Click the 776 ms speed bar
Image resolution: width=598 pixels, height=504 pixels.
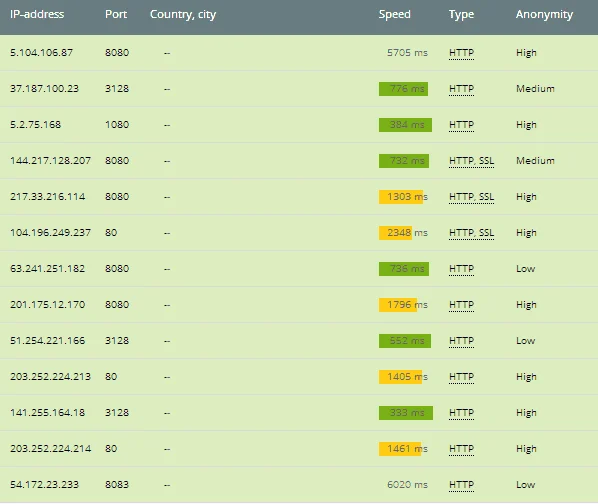click(x=403, y=89)
